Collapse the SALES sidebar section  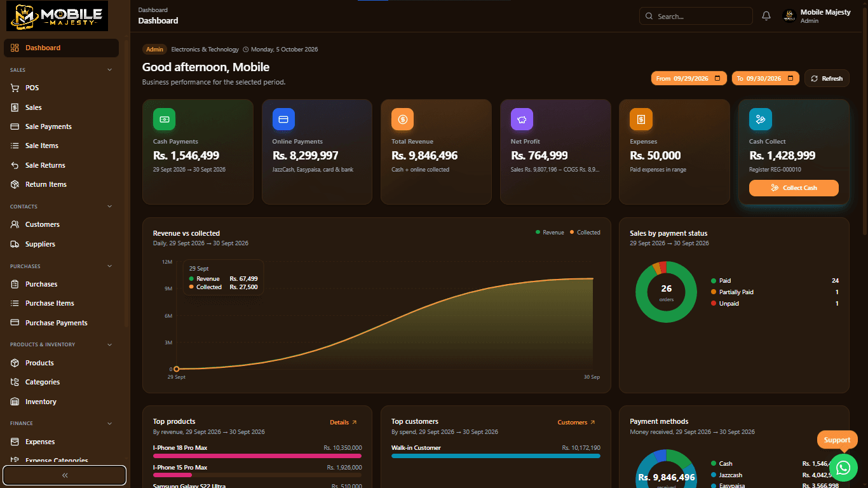tap(109, 70)
